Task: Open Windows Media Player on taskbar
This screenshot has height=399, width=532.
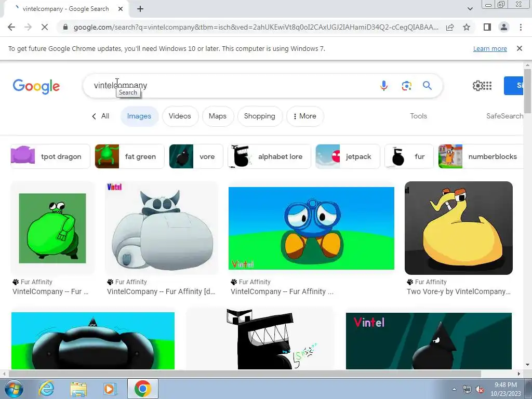Action: 109,389
